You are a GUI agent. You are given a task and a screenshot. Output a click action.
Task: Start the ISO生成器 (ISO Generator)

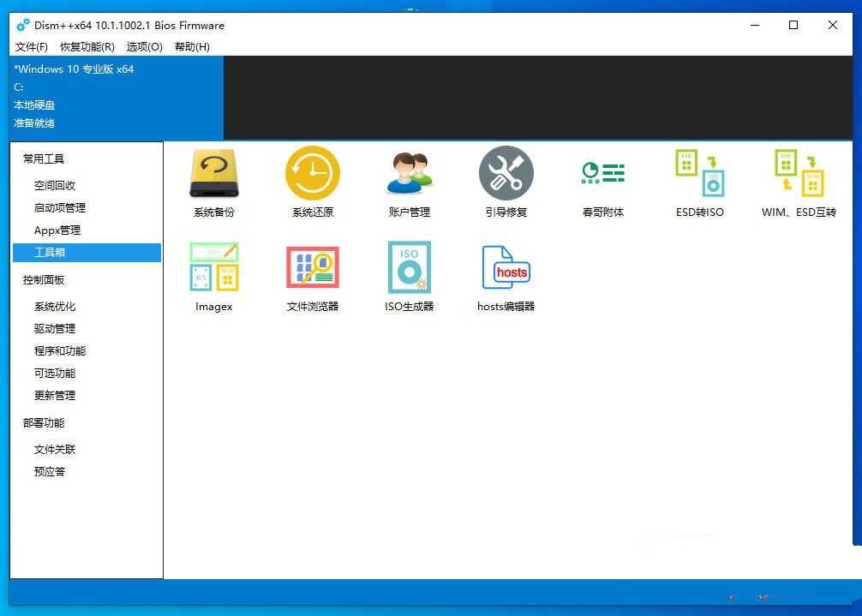pos(409,276)
